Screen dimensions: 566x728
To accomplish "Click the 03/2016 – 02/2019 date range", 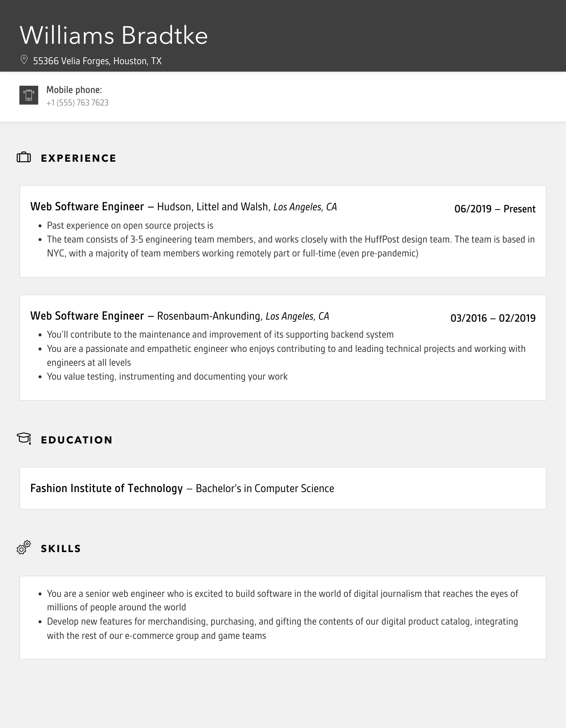I will pos(493,318).
